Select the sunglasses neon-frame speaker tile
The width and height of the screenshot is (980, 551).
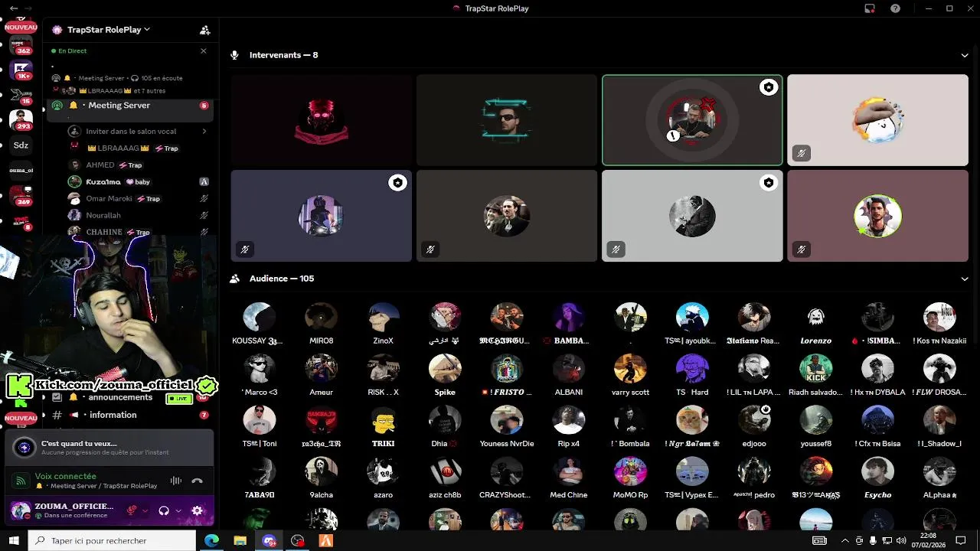[507, 120]
